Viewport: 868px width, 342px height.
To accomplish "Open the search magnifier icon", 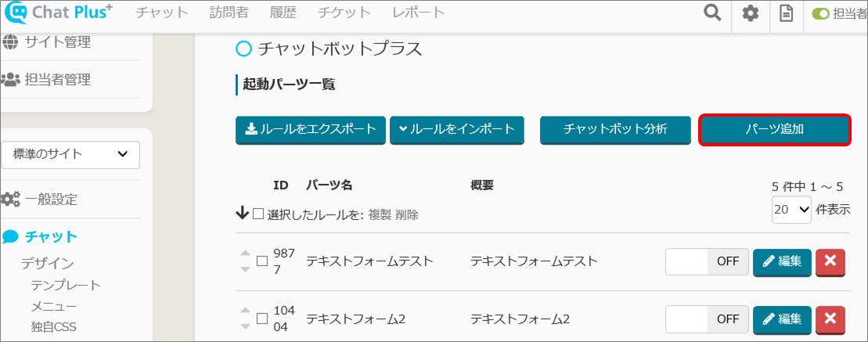I will coord(712,13).
